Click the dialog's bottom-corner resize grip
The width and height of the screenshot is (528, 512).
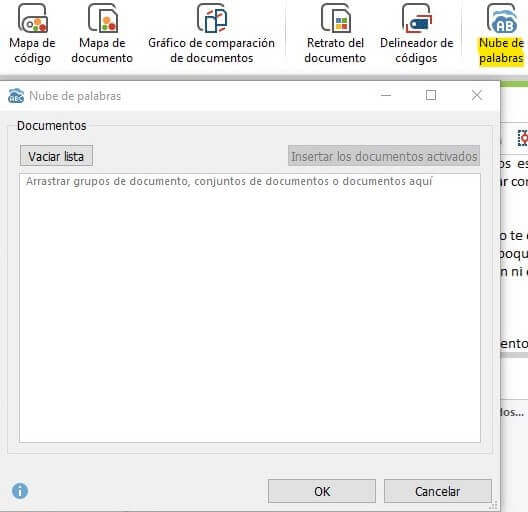tap(494, 506)
